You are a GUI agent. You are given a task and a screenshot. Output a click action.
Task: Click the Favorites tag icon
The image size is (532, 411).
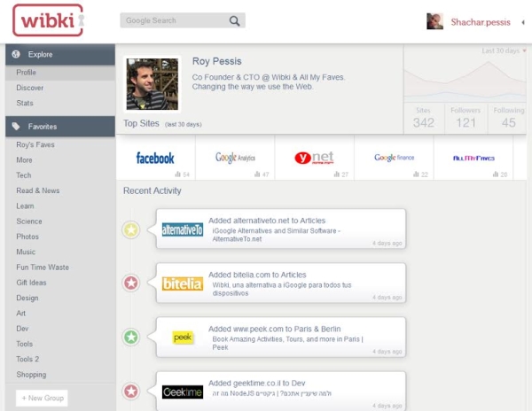[16, 127]
